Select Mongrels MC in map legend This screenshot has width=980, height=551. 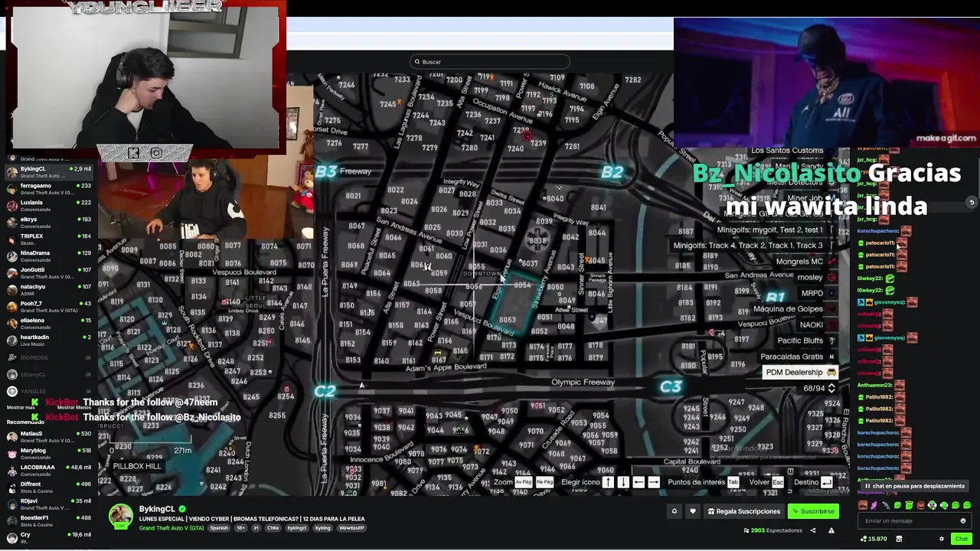[x=805, y=262]
